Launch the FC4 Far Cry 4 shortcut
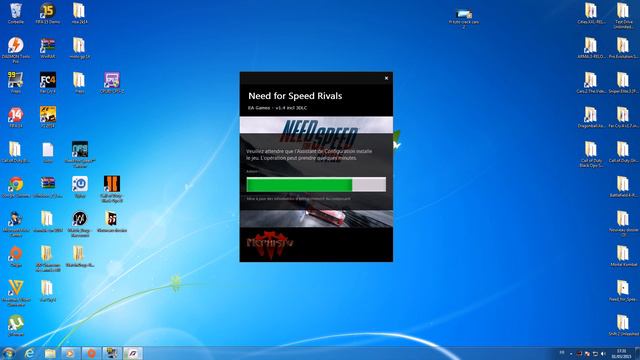Viewport: 640px width, 360px height. [x=48, y=83]
